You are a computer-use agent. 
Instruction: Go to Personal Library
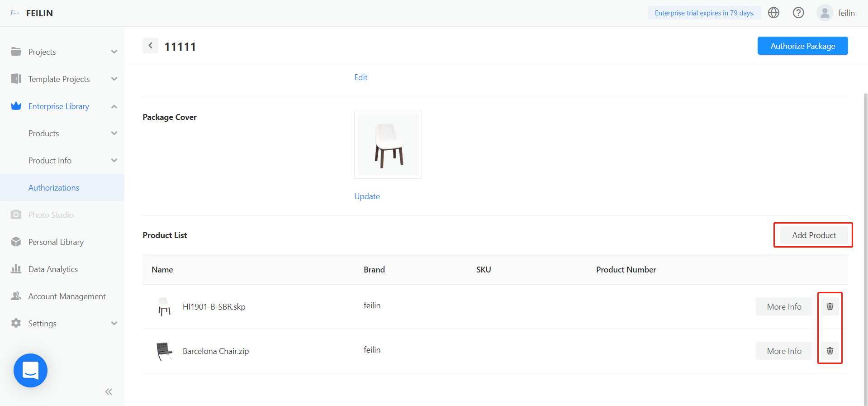coord(56,242)
